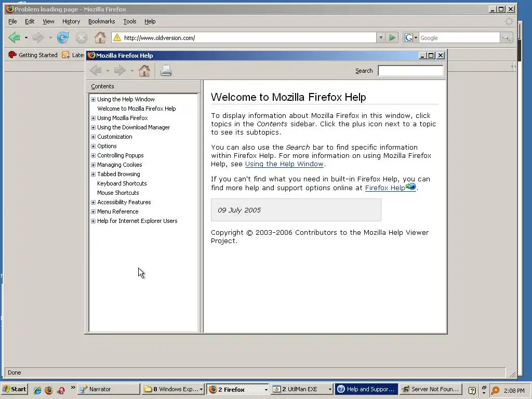The image size is (532, 399).
Task: Open the Help menu in the Firefox menu bar
Action: [150, 21]
